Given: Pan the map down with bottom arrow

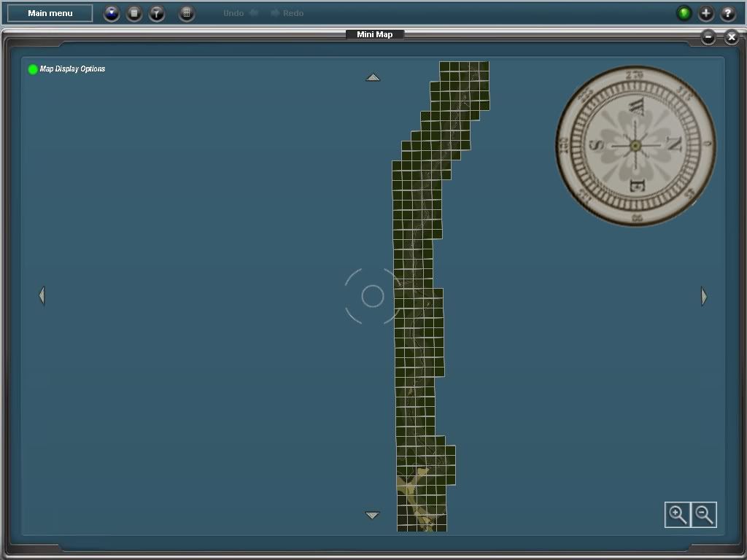Looking at the screenshot, I should [x=373, y=515].
